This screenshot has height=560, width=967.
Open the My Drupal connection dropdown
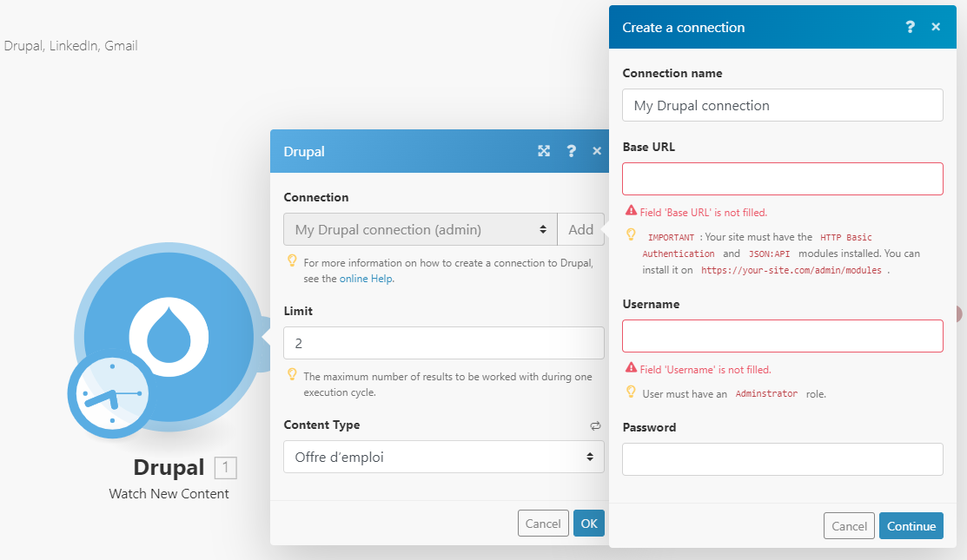tap(420, 229)
